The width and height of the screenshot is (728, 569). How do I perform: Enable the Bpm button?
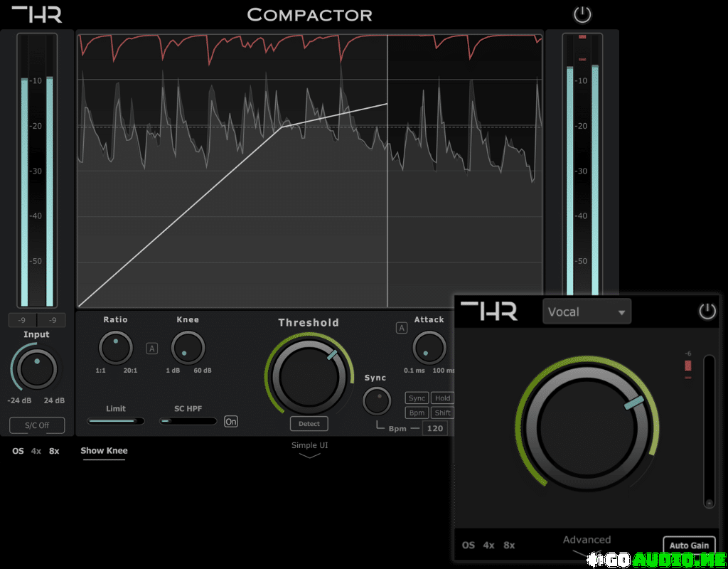click(x=417, y=413)
